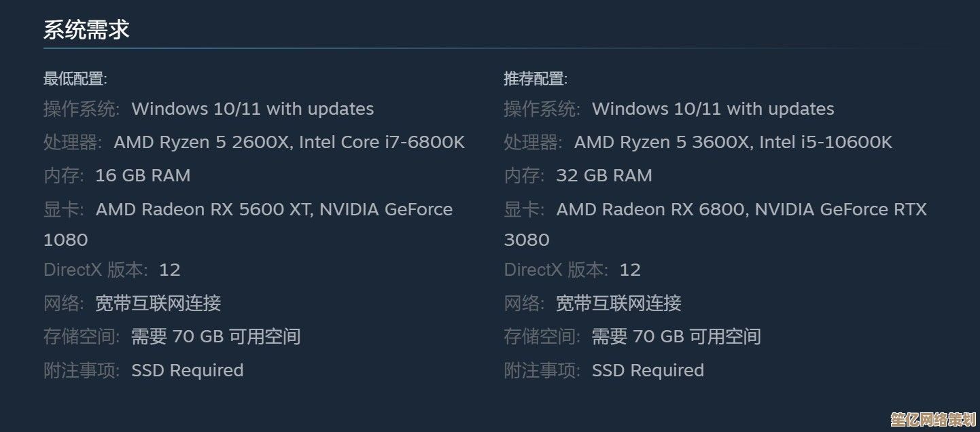
Task: Click the recommended SSD Required note
Action: click(648, 370)
